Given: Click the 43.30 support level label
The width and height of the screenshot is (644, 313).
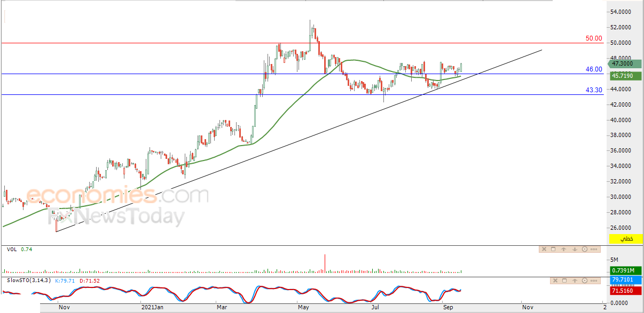Looking at the screenshot, I should [x=594, y=90].
